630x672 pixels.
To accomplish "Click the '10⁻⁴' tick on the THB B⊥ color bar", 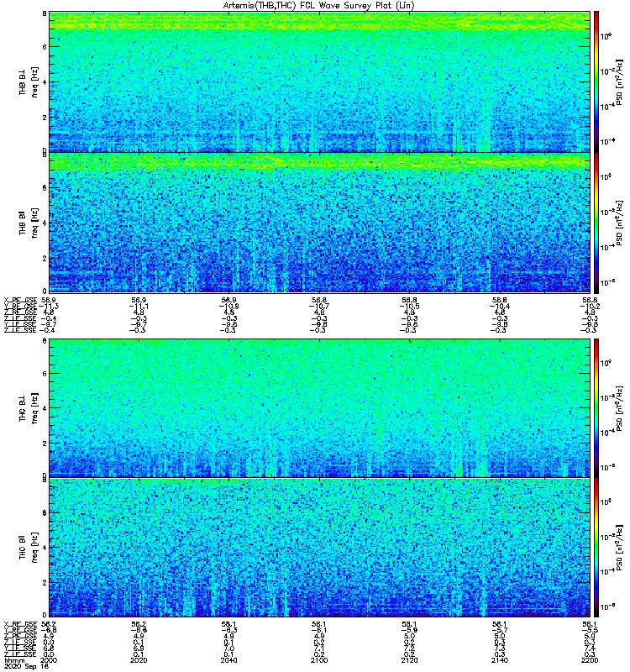I will (607, 106).
